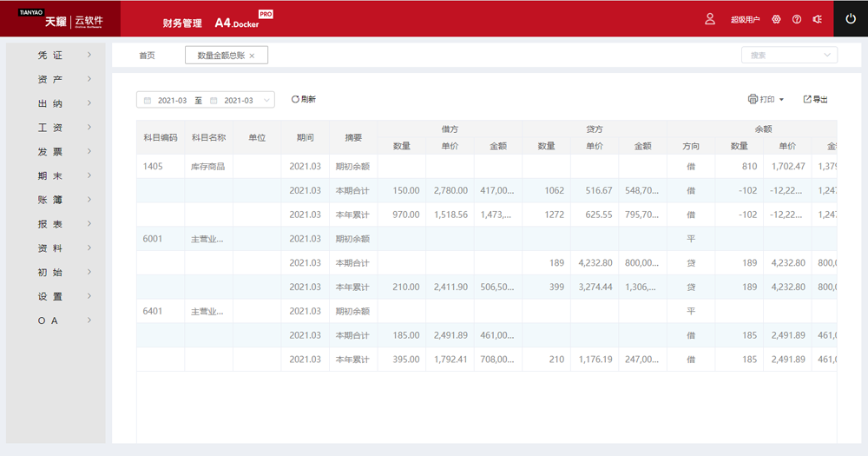Click the power logout icon
868x456 pixels.
pos(851,18)
